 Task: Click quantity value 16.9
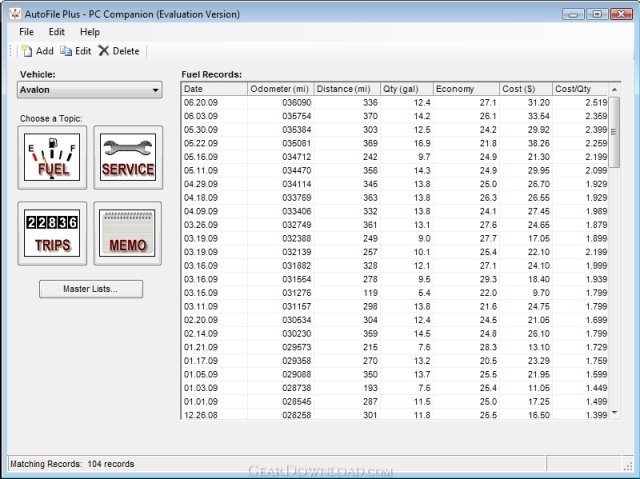(x=422, y=143)
